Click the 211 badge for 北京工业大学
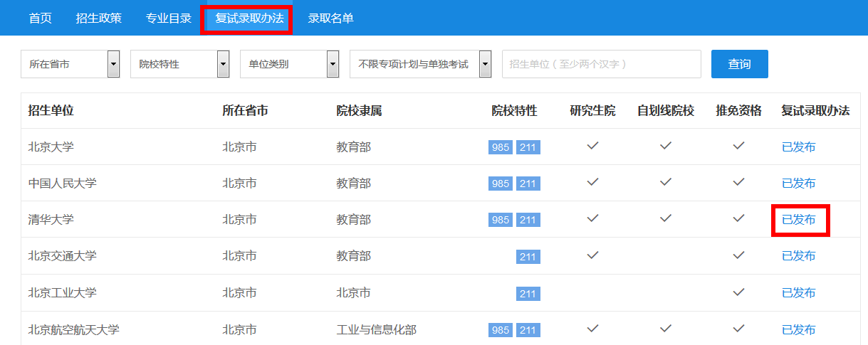Screen dimensions: 868x345 pyautogui.click(x=528, y=293)
